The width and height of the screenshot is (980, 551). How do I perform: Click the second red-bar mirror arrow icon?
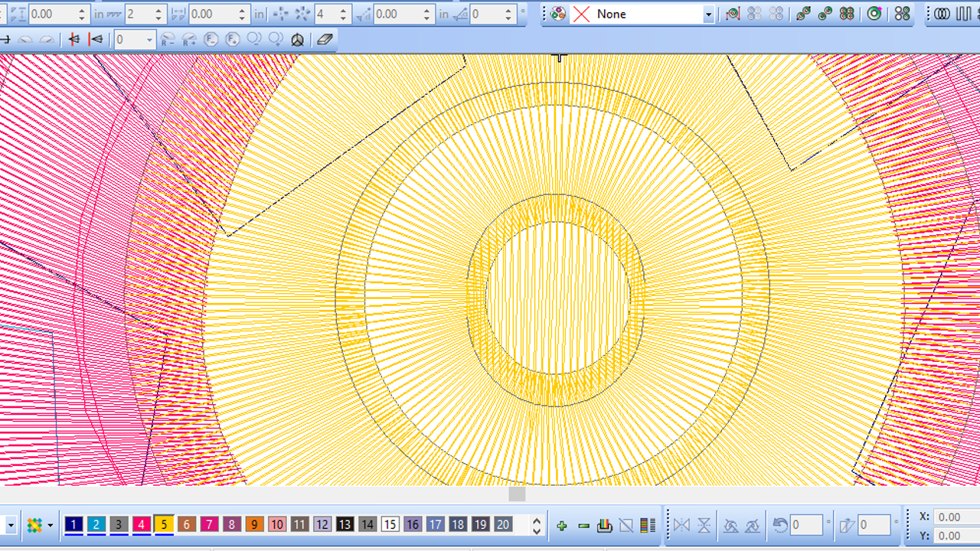pyautogui.click(x=96, y=40)
